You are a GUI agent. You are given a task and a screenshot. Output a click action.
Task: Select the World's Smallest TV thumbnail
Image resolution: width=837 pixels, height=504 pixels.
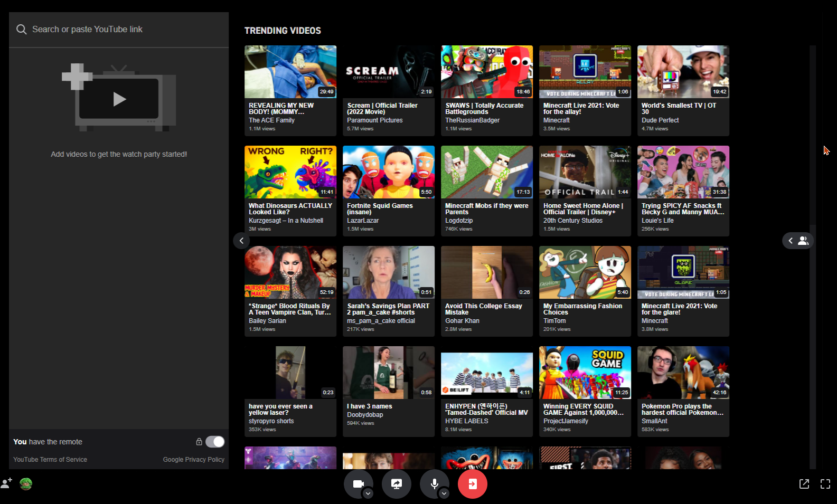click(683, 72)
